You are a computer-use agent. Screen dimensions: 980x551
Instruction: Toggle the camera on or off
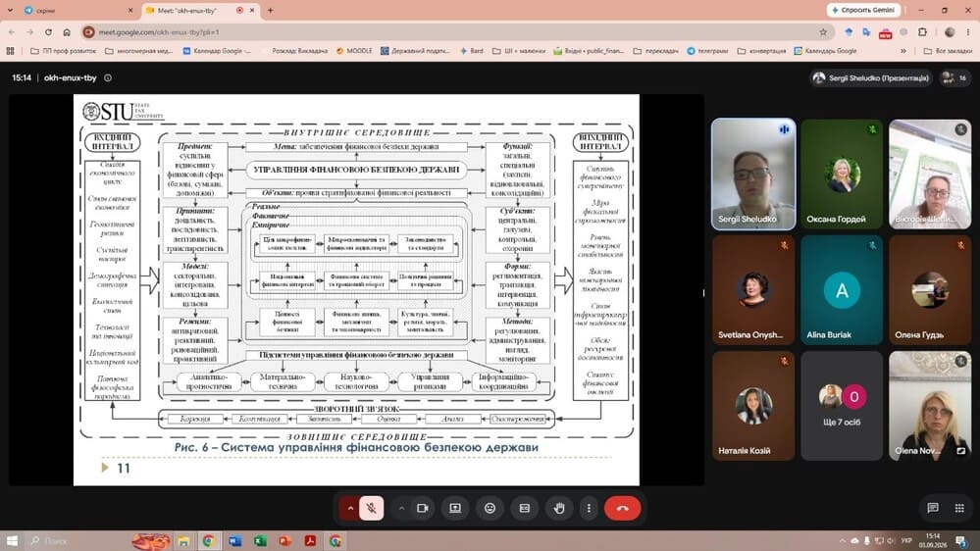click(x=423, y=508)
